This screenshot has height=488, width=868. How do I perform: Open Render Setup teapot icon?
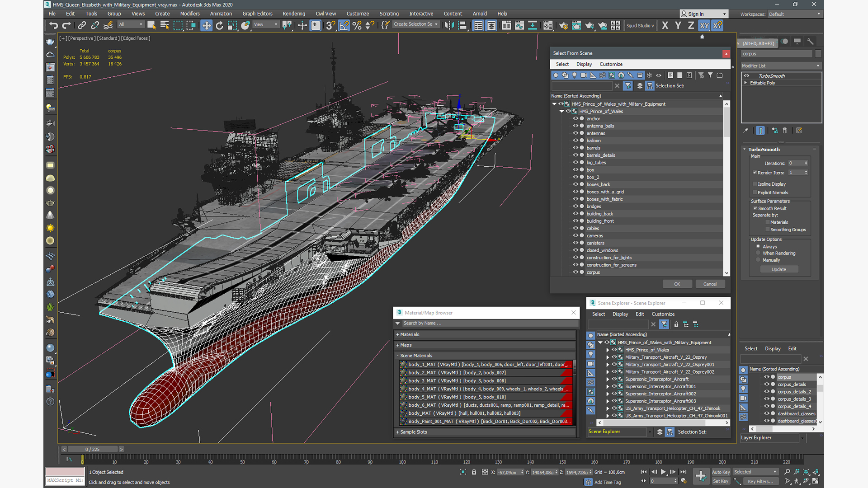click(563, 25)
